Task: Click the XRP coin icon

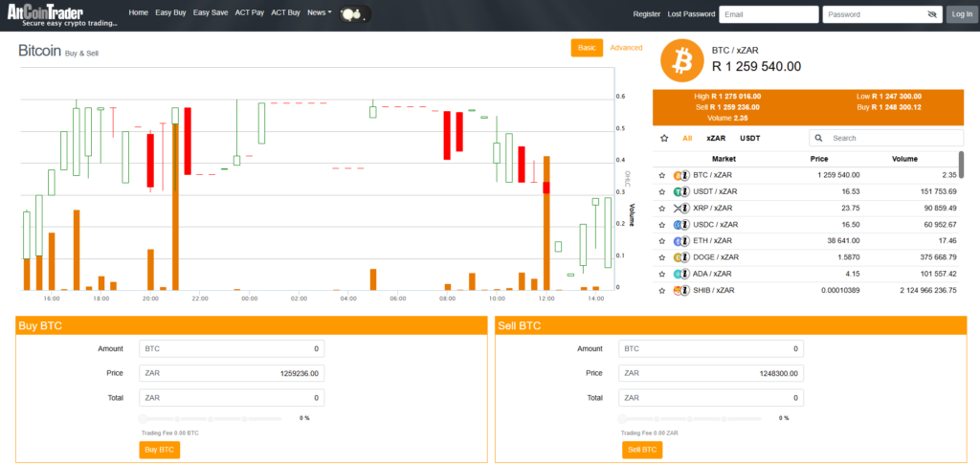Action: coord(678,209)
